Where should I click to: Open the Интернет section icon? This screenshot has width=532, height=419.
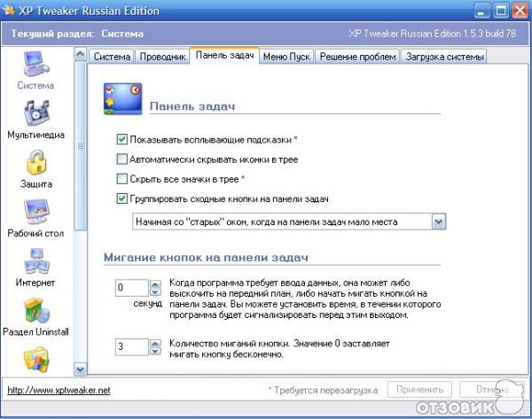36,261
